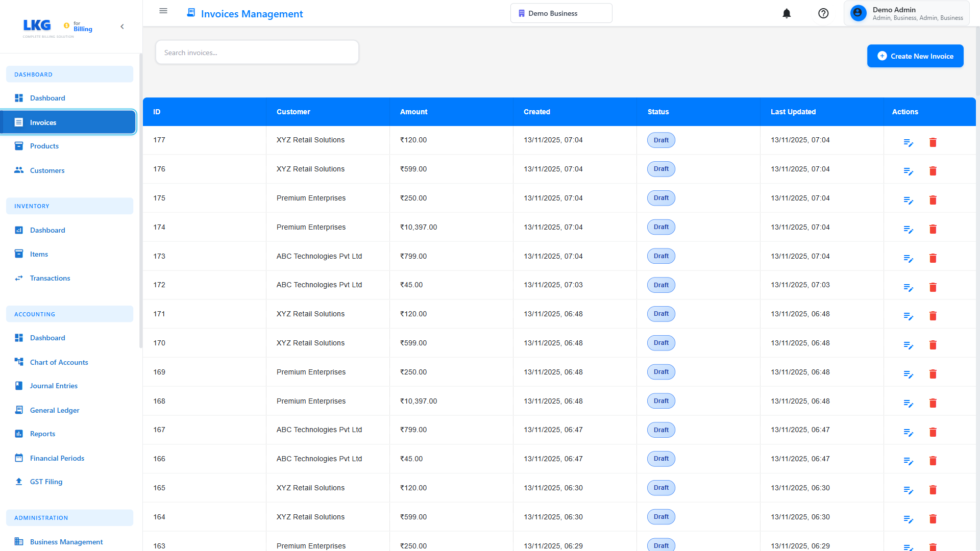Select the Products icon in the sidebar

19,146
